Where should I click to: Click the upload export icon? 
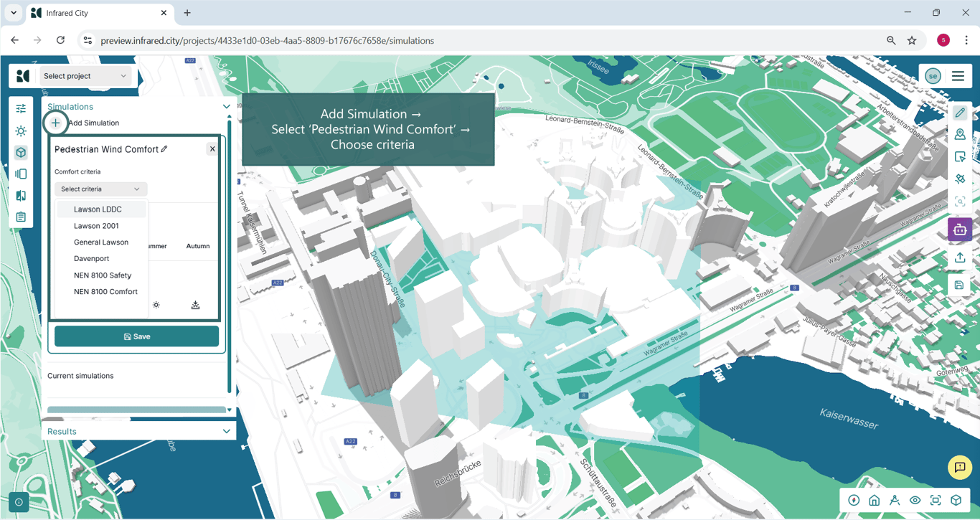[960, 257]
